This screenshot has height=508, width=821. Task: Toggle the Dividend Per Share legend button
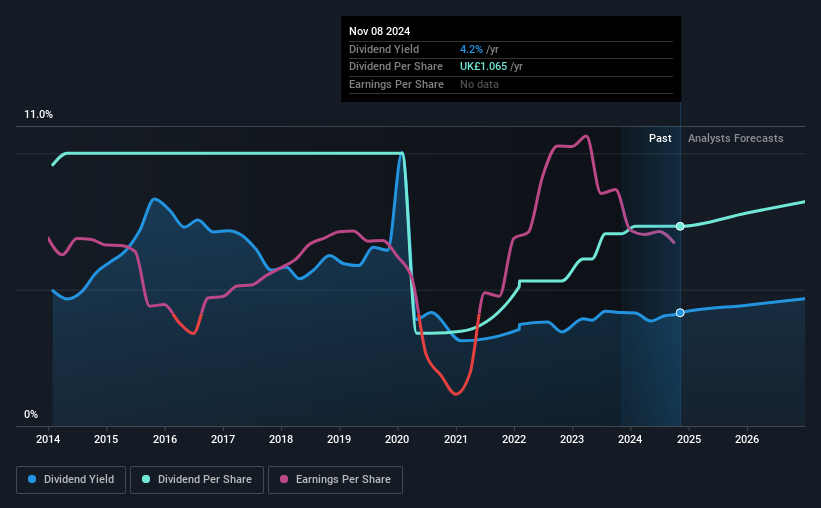(197, 480)
